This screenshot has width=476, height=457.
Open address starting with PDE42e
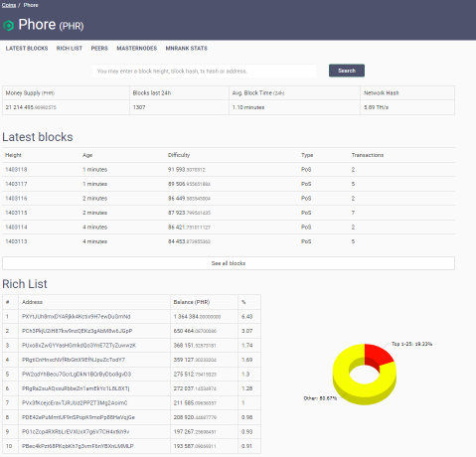click(79, 417)
